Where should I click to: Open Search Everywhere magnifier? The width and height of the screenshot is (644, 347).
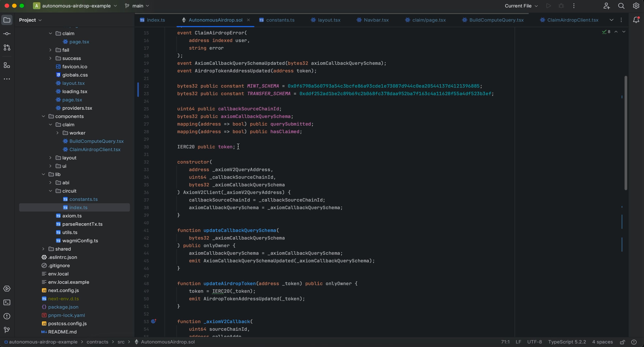click(x=621, y=6)
